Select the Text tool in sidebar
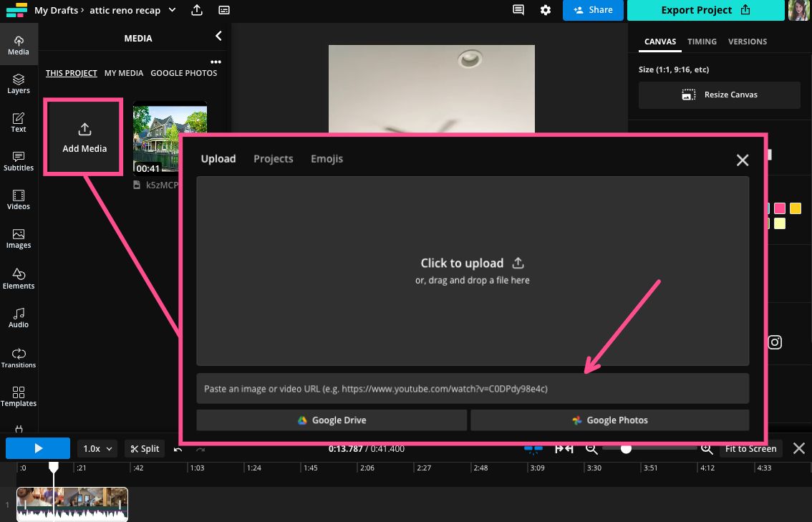The height and width of the screenshot is (522, 812). [19, 122]
